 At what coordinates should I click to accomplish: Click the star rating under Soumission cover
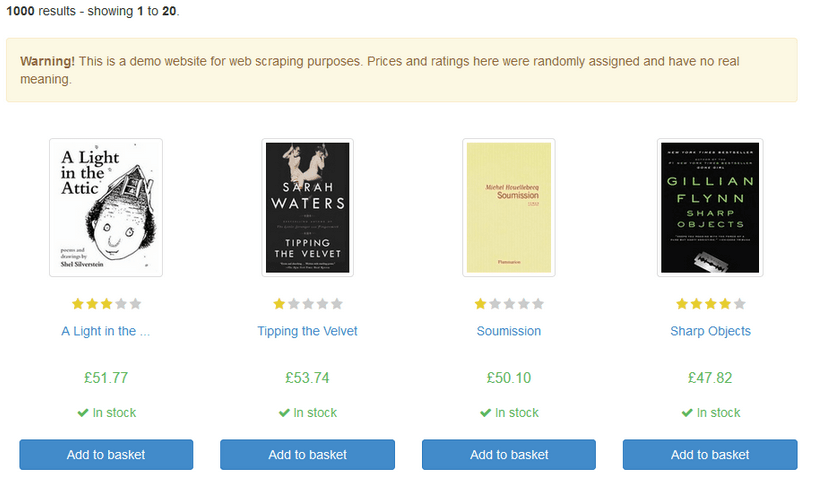click(509, 304)
